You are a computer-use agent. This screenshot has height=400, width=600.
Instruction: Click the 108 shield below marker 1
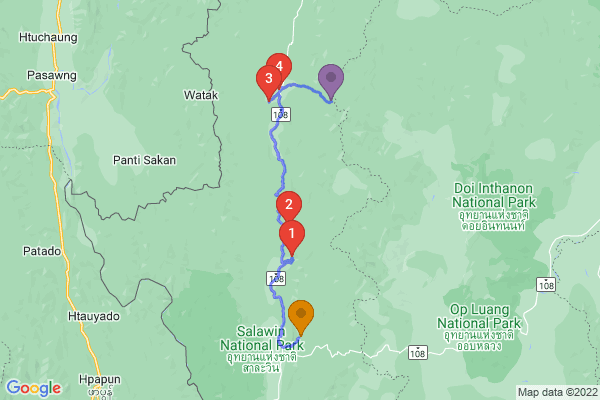click(x=276, y=278)
